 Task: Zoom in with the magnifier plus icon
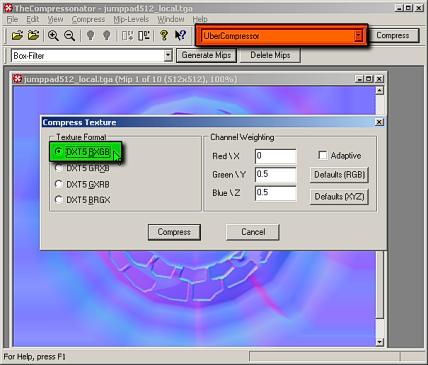[x=53, y=35]
